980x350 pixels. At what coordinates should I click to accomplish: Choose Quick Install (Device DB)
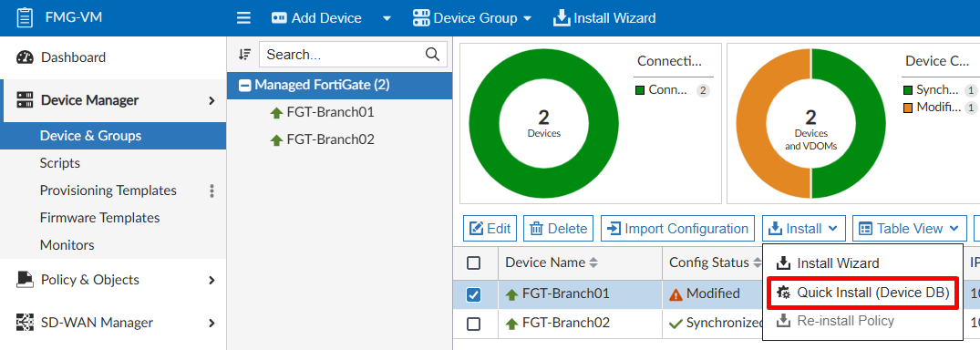click(862, 293)
